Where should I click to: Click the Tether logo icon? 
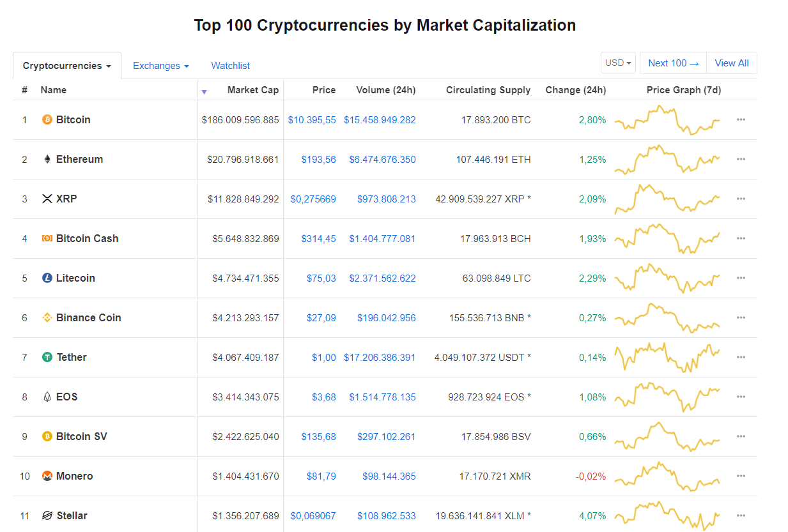click(x=47, y=357)
